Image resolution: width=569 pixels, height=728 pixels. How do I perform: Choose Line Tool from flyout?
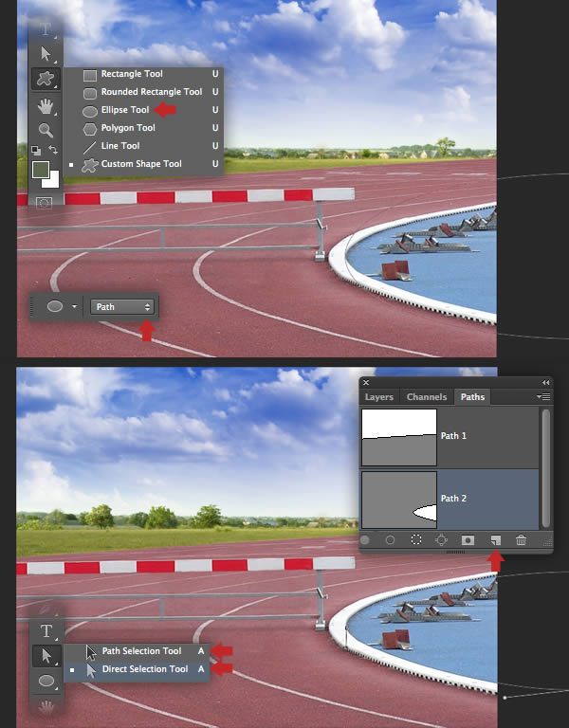tap(143, 146)
